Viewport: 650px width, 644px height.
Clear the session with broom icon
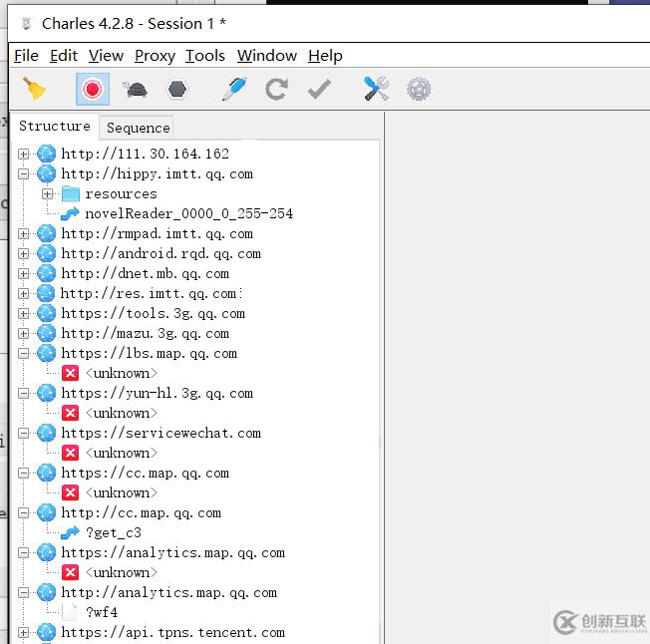point(35,89)
